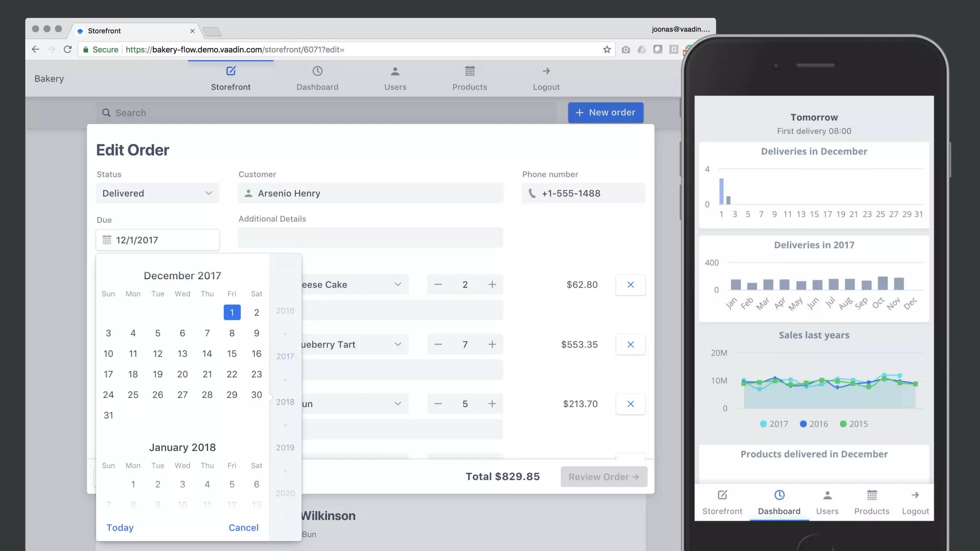Open the Products calendar-grid icon
Screen dimensions: 980x551
click(469, 71)
